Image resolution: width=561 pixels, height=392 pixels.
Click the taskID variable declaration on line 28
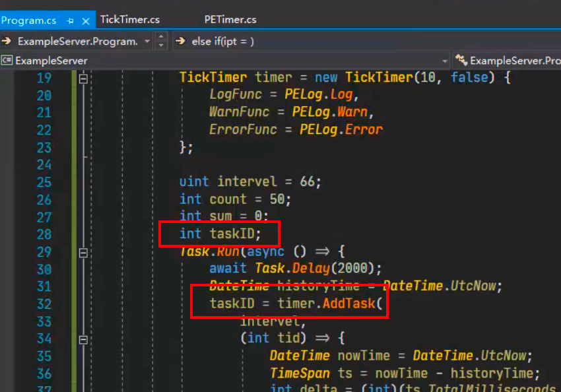(235, 234)
